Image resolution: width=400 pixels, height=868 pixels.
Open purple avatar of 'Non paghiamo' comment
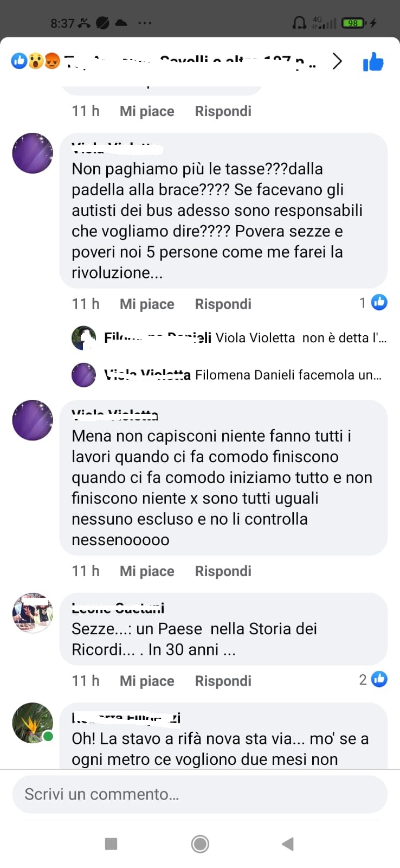33,153
